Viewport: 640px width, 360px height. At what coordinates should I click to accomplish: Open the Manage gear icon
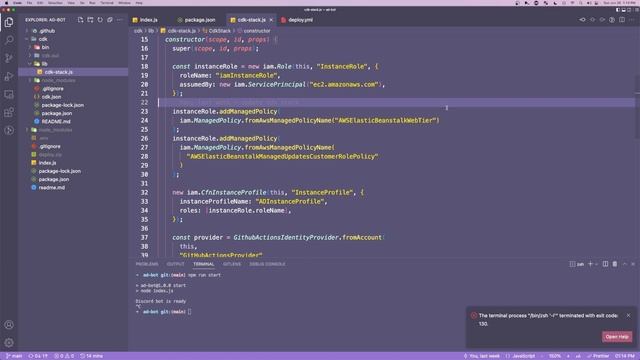click(9, 343)
